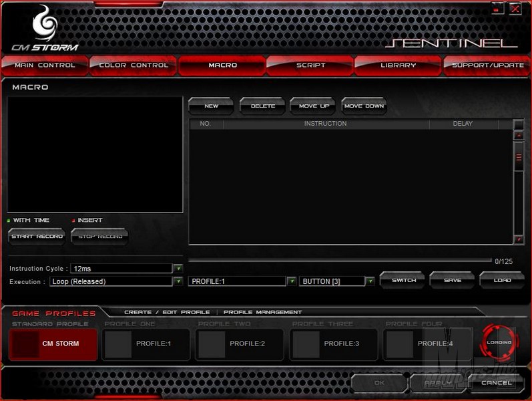The width and height of the screenshot is (532, 401).
Task: Click the macro memory usage progress bar
Action: 340,260
